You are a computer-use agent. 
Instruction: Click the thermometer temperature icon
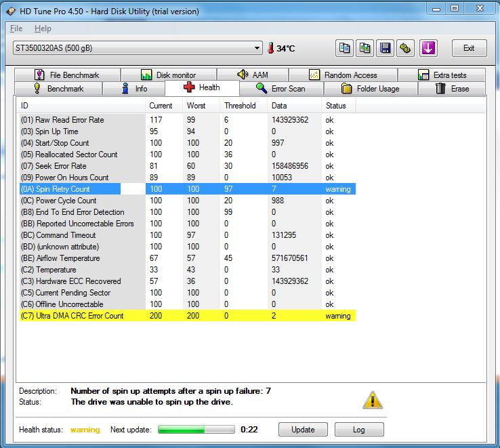271,48
